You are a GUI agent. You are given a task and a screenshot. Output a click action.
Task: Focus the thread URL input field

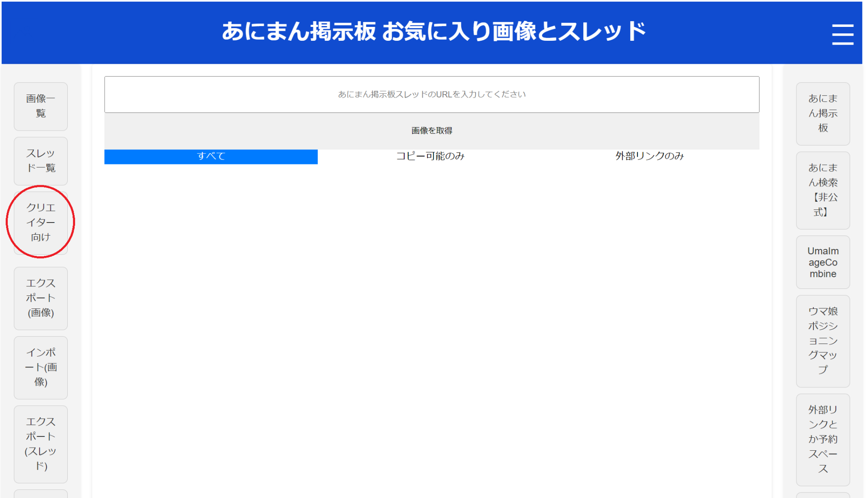point(431,95)
